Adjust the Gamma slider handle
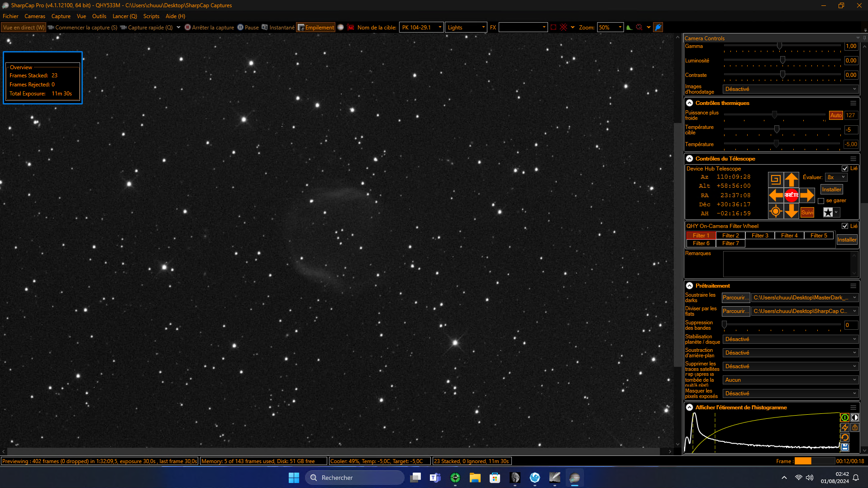Viewport: 868px width, 488px height. click(779, 46)
